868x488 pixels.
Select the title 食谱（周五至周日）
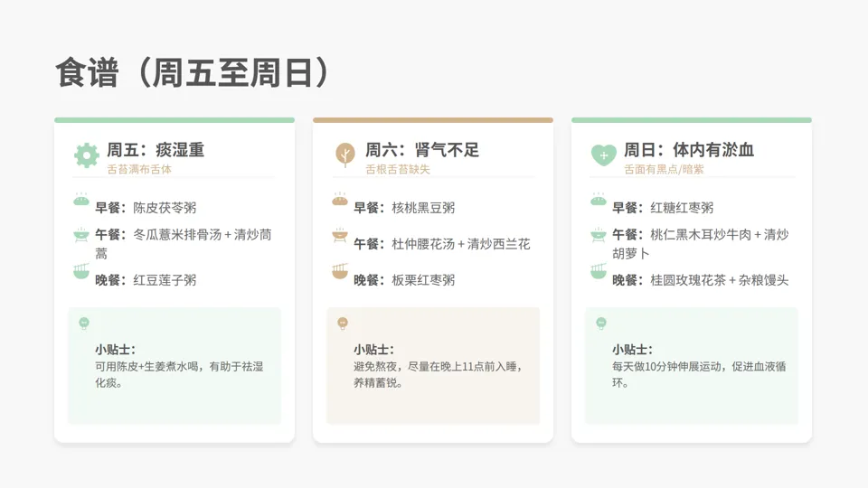click(193, 72)
